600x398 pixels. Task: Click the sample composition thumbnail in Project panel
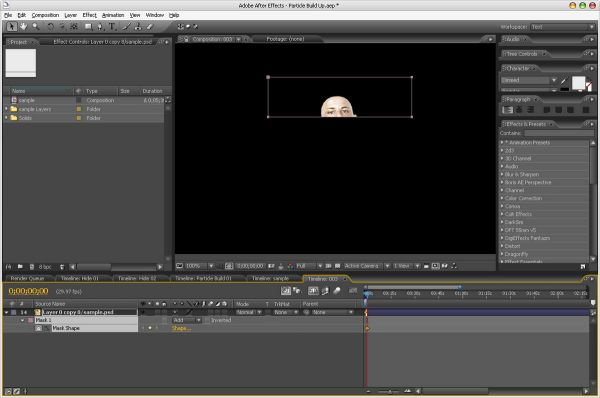click(x=21, y=63)
